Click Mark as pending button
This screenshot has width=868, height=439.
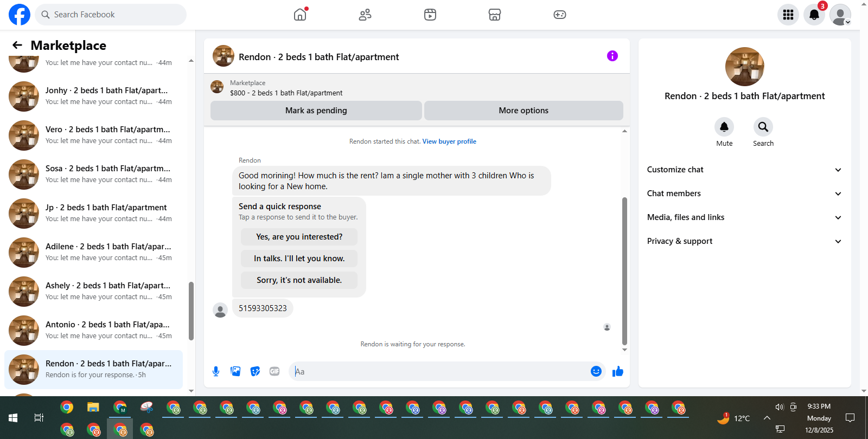pyautogui.click(x=316, y=111)
